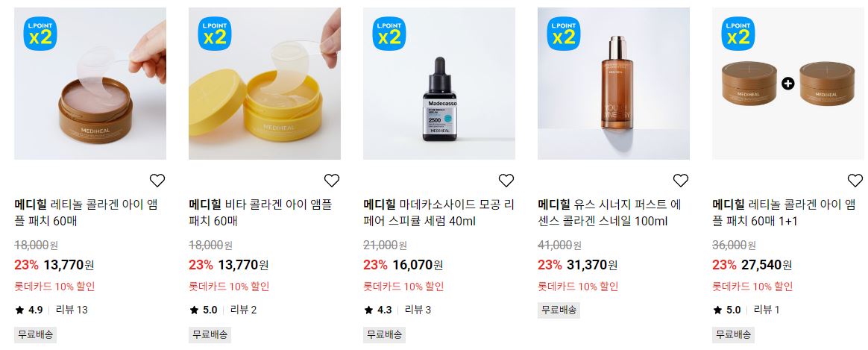Click heart icon for Vita Collagen Eye Patch
The image size is (868, 350).
coord(332,181)
